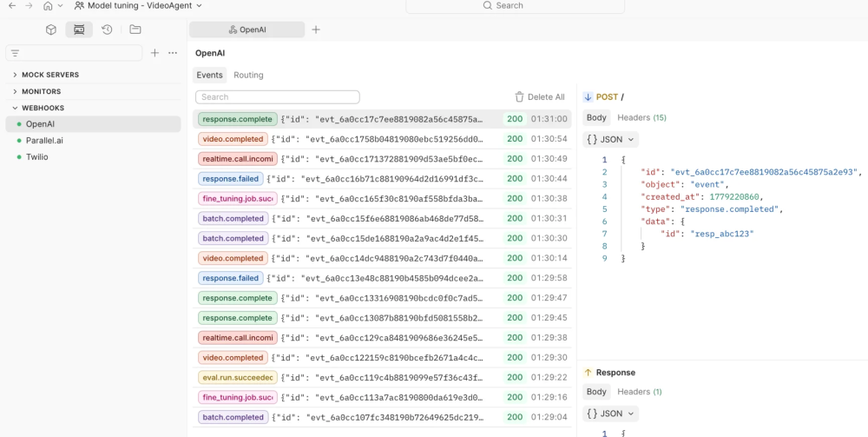Add new item with sidebar plus icon

[155, 53]
